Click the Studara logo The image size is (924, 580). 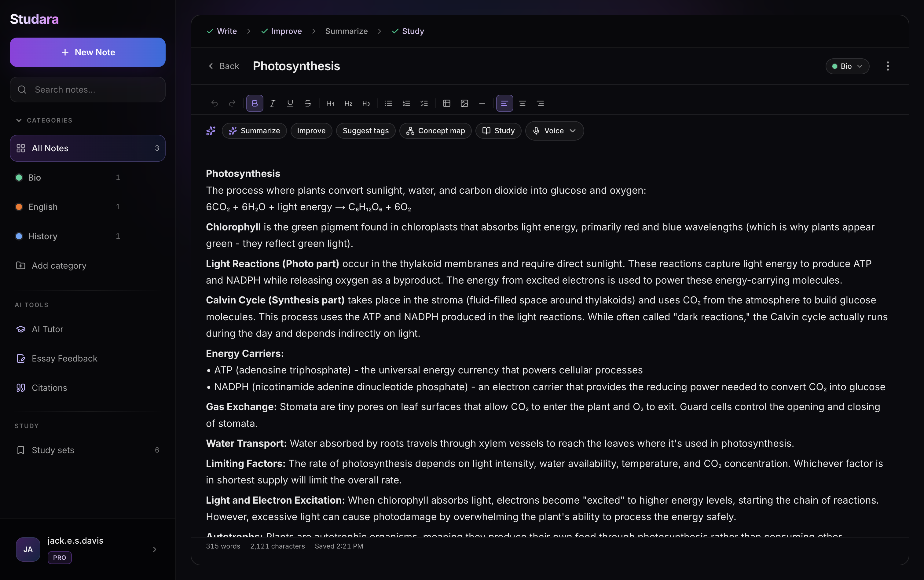[34, 19]
